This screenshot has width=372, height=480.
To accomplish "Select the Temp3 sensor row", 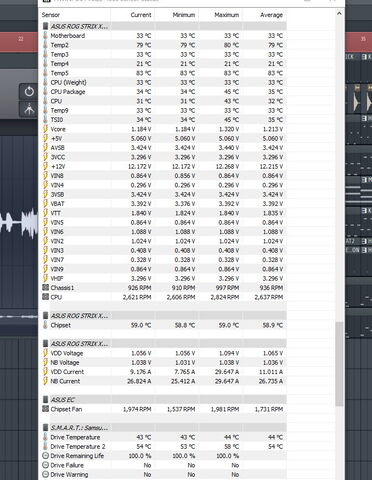I will (164, 54).
